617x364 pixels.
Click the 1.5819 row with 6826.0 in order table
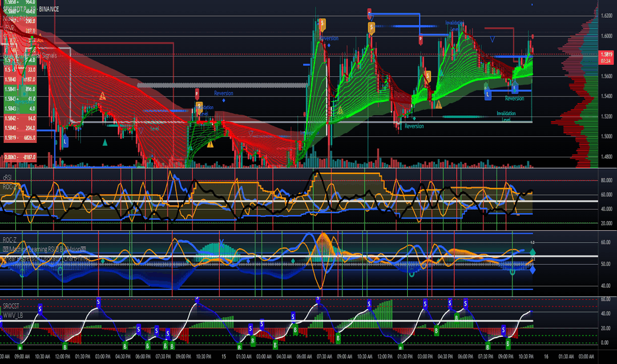click(x=20, y=138)
